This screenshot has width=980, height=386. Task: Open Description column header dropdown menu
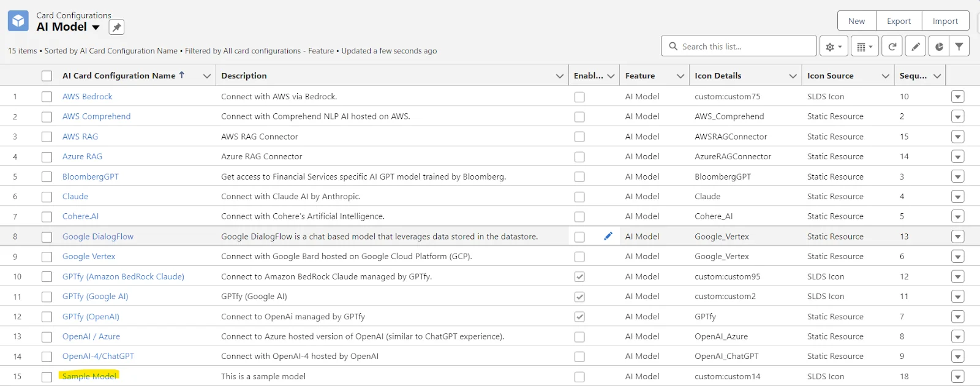coord(559,76)
